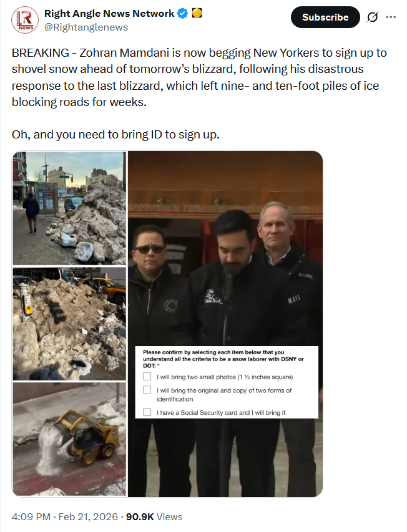The height and width of the screenshot is (532, 407).
Task: Click the snow laborer form question text
Action: pyautogui.click(x=223, y=359)
